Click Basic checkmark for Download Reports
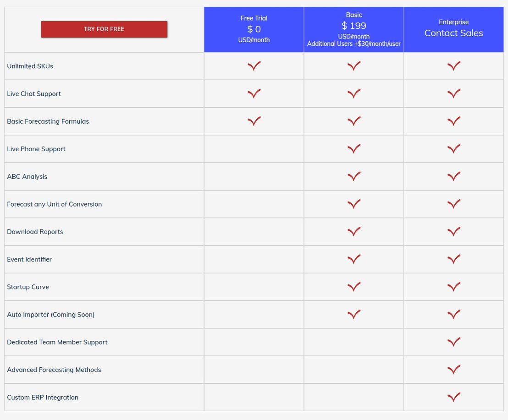Screen dimensions: 508x420 coord(354,231)
